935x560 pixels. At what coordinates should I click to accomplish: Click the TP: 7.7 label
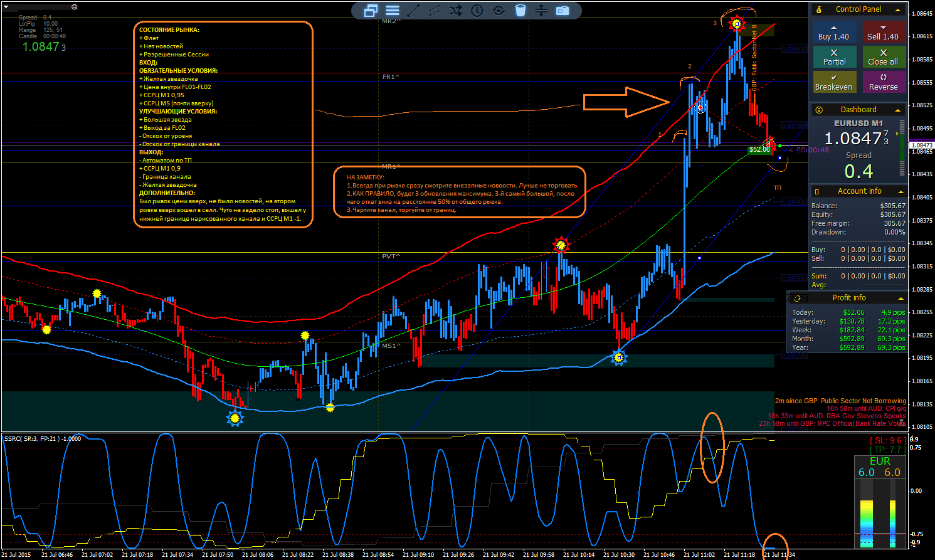[x=888, y=450]
